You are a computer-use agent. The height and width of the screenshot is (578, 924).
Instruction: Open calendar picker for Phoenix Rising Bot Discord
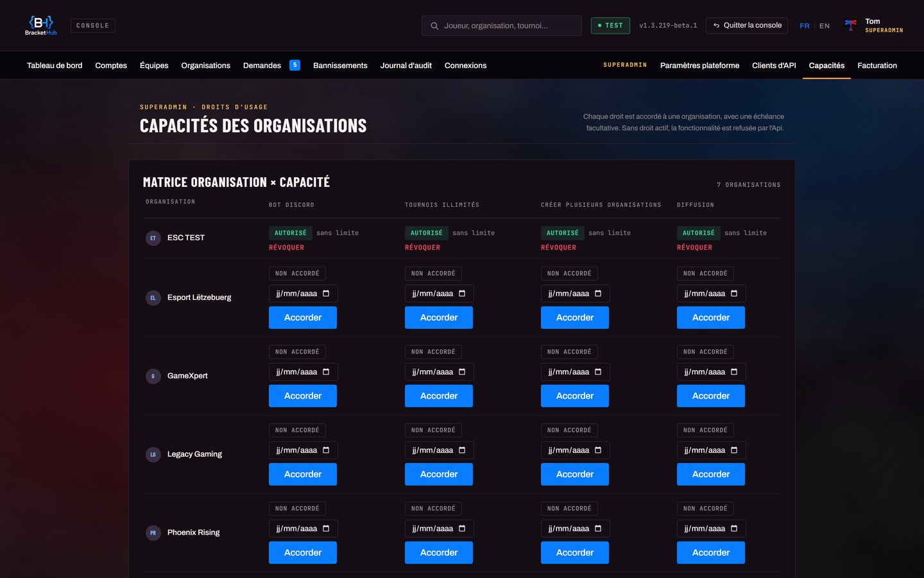(326, 529)
